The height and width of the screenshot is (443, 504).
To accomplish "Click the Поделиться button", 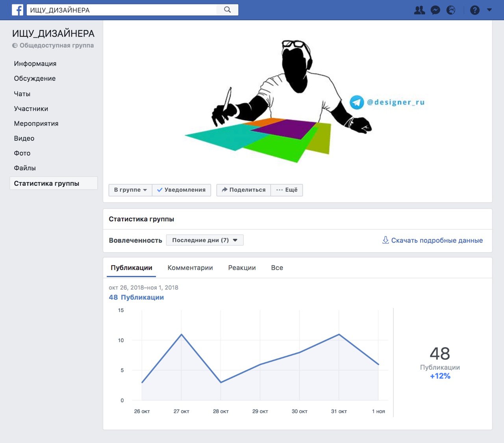I will click(243, 190).
